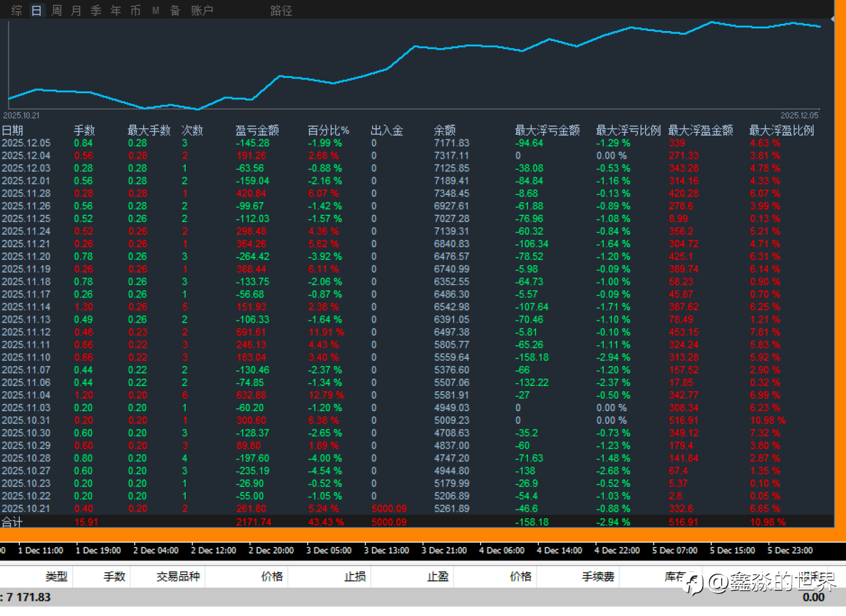
Task: Select the 日 daily tab
Action: click(x=36, y=11)
